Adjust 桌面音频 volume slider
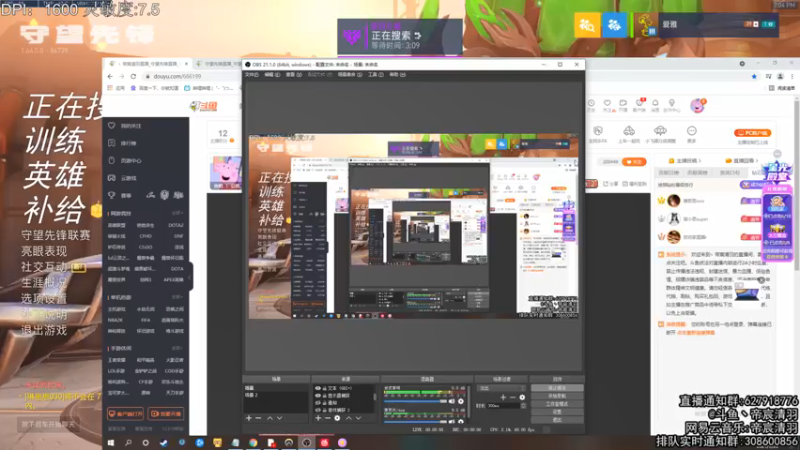Viewport: 800px width, 450px height. click(416, 402)
